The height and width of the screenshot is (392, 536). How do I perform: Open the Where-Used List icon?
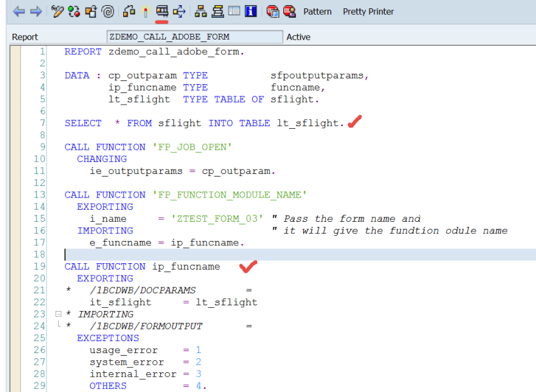[179, 11]
